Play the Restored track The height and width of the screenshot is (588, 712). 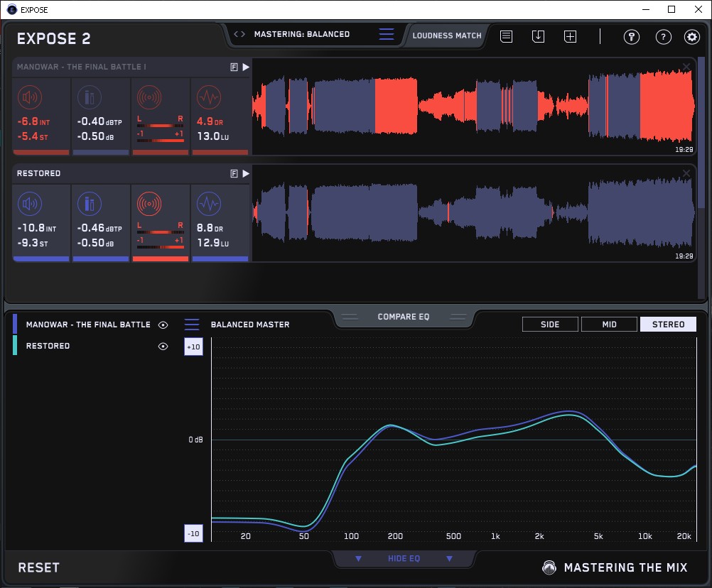[x=246, y=173]
